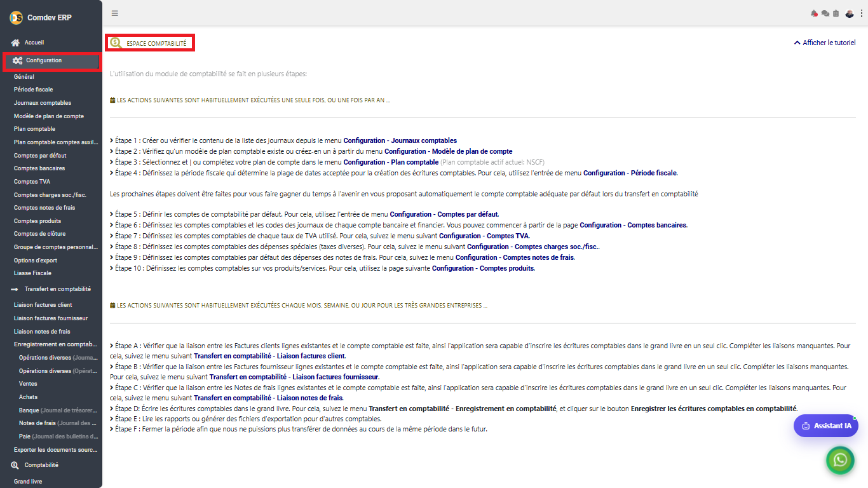Viewport: 868px width, 488px height.
Task: Follow Étape 1 link Configuration - Journaux comptables
Action: (400, 140)
